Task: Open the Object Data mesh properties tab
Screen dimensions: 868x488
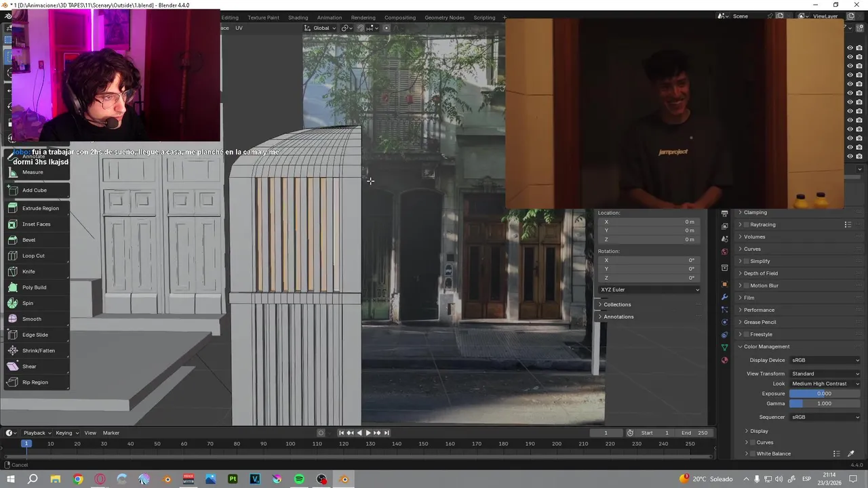Action: [x=724, y=348]
